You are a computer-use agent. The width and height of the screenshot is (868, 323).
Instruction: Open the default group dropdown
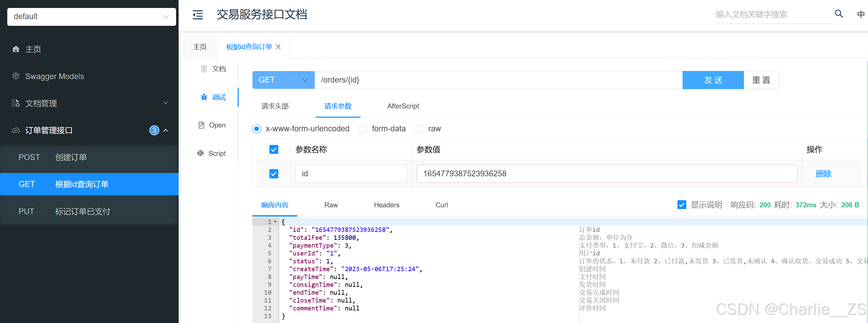[92, 16]
